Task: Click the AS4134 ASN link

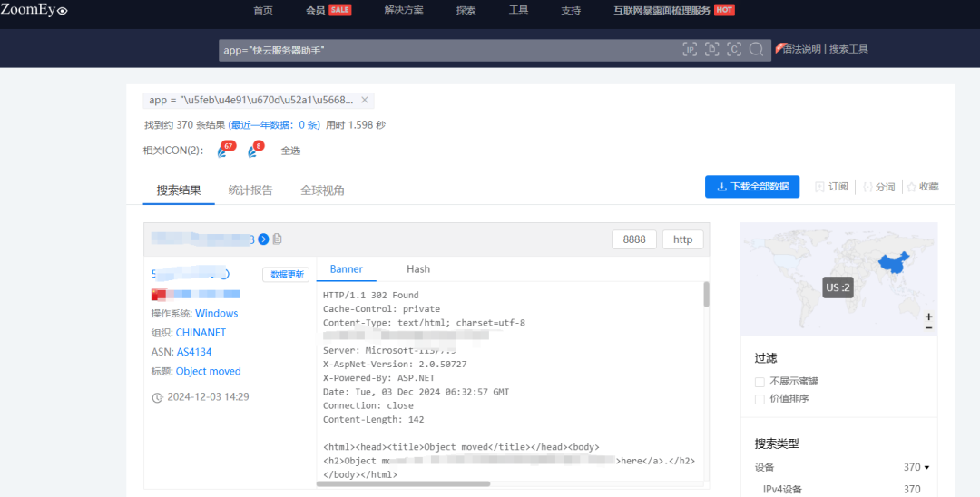Action: tap(194, 352)
